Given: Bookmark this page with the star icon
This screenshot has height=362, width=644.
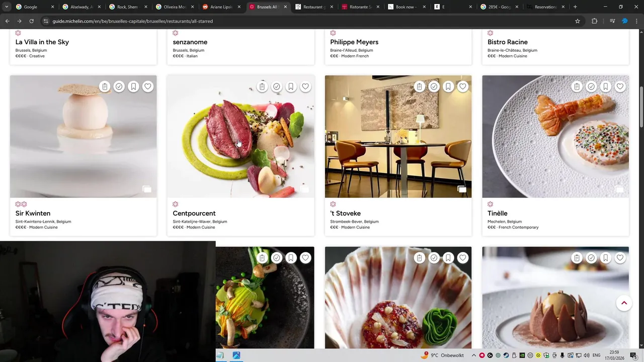Looking at the screenshot, I should pos(578,21).
